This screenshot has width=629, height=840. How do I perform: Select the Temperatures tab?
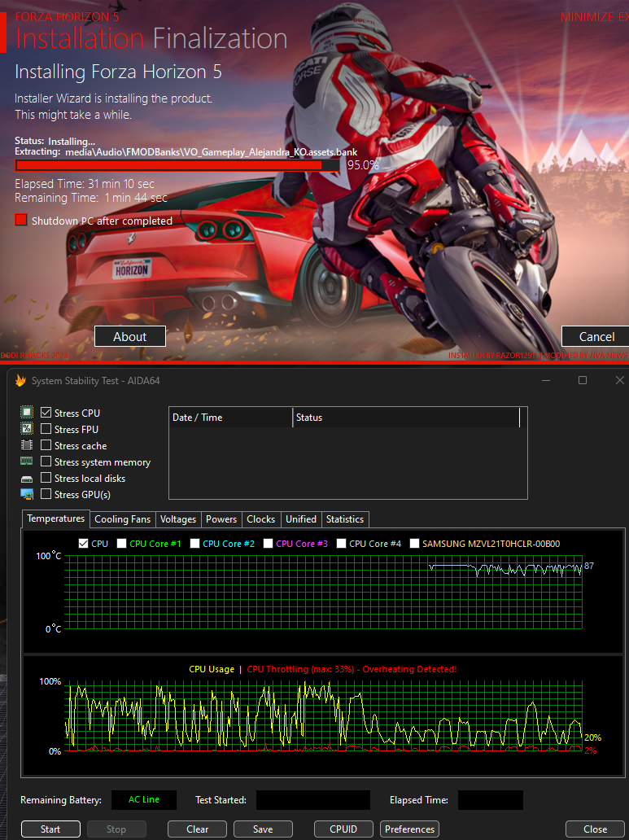[55, 518]
